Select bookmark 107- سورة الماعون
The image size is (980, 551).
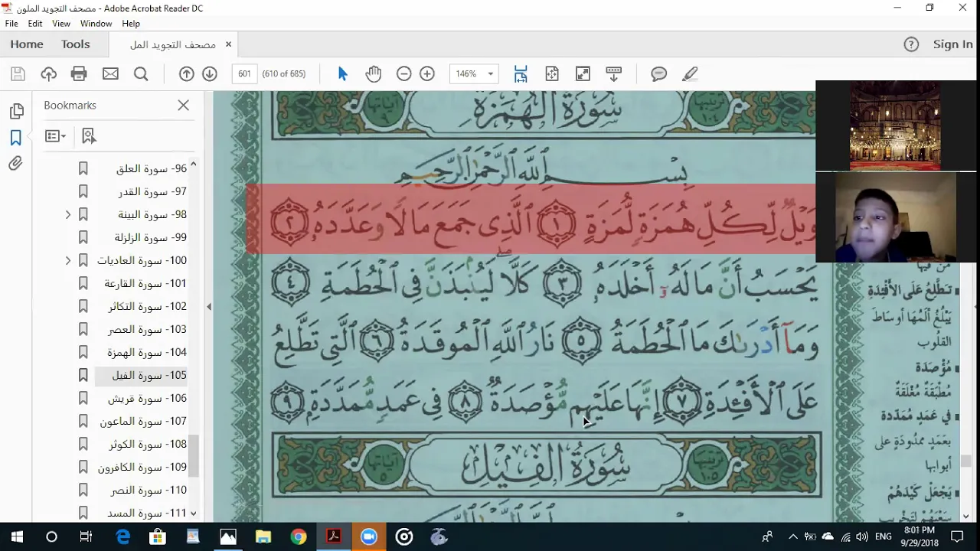click(x=143, y=421)
